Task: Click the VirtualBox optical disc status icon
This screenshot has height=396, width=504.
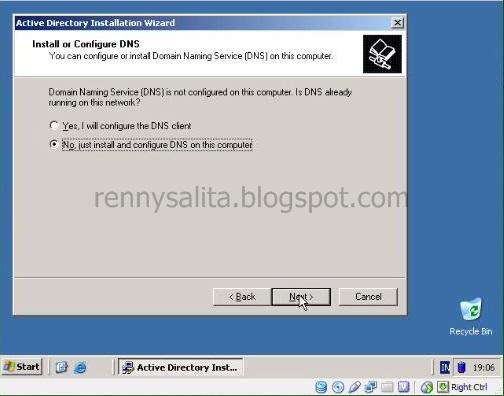Action: coord(338,387)
